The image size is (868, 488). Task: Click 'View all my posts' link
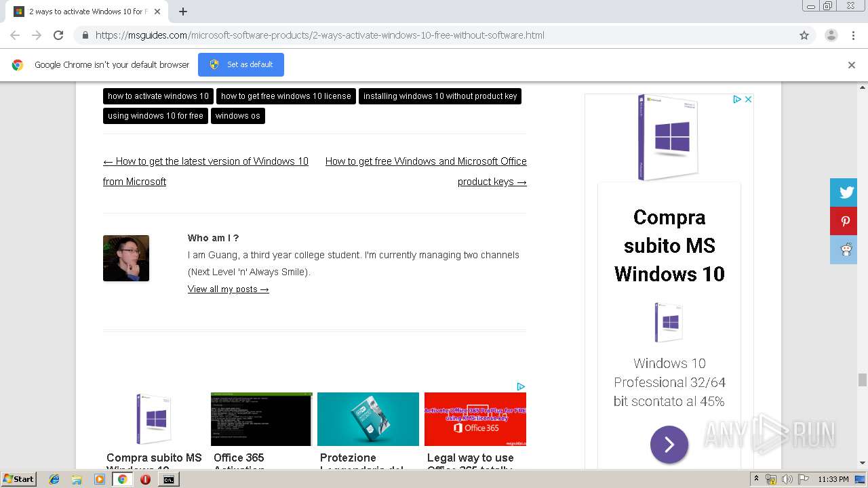pyautogui.click(x=229, y=289)
